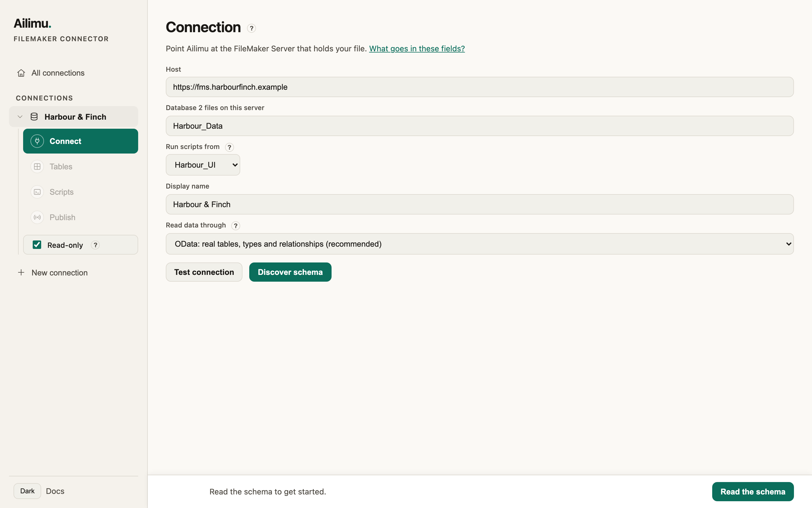Viewport: 812px width, 508px height.
Task: Open the What goes in these fields link
Action: (417, 49)
